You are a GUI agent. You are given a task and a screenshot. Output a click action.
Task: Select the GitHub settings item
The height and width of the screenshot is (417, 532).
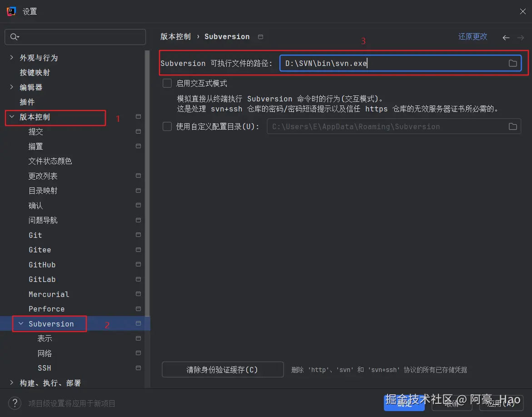tap(42, 265)
